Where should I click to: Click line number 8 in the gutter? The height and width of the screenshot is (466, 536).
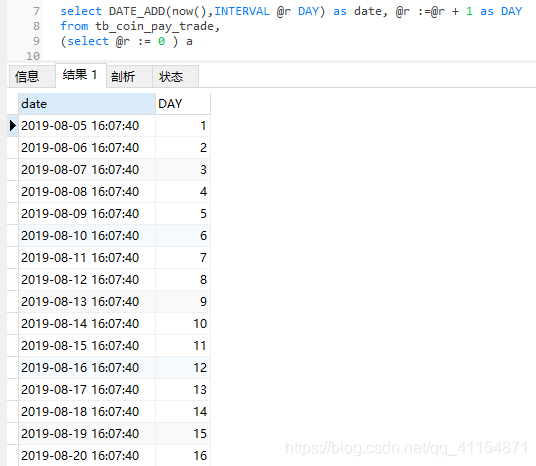36,26
